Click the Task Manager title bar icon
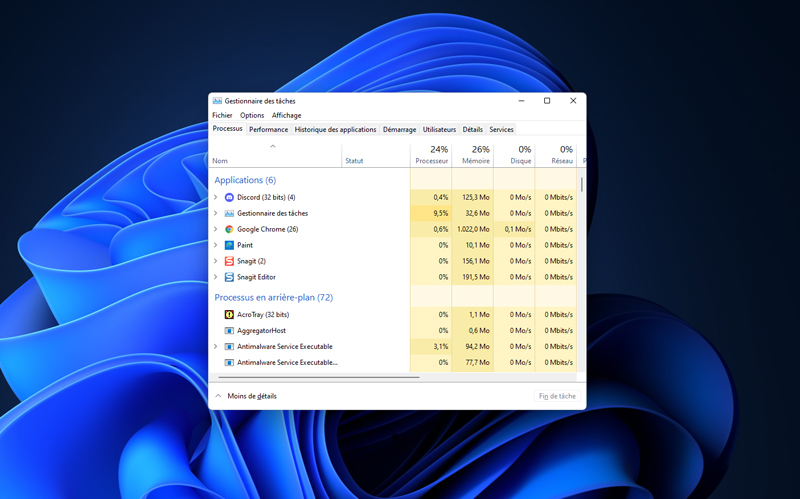Image resolution: width=800 pixels, height=499 pixels. pyautogui.click(x=217, y=101)
